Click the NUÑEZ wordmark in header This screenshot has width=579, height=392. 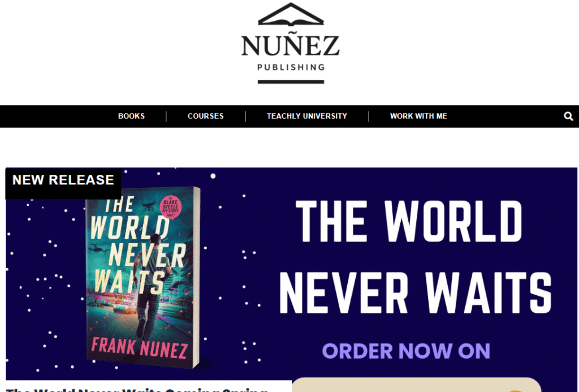(x=290, y=44)
